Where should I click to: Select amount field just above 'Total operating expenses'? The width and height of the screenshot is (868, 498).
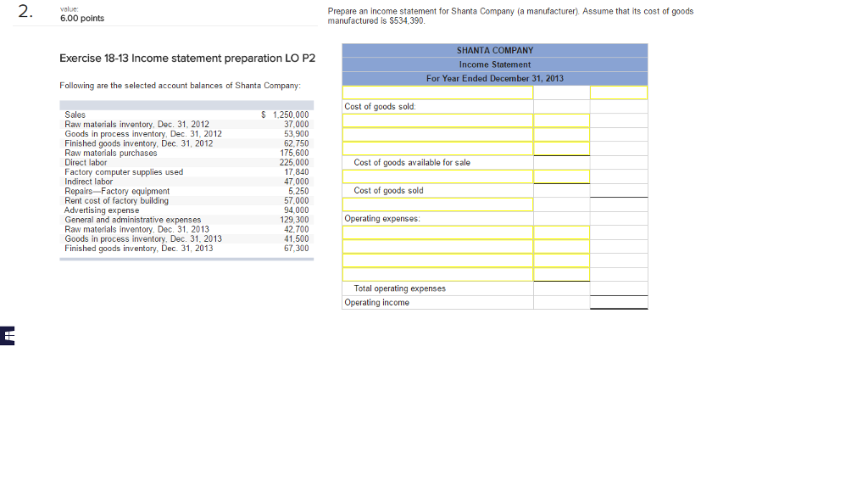point(561,274)
